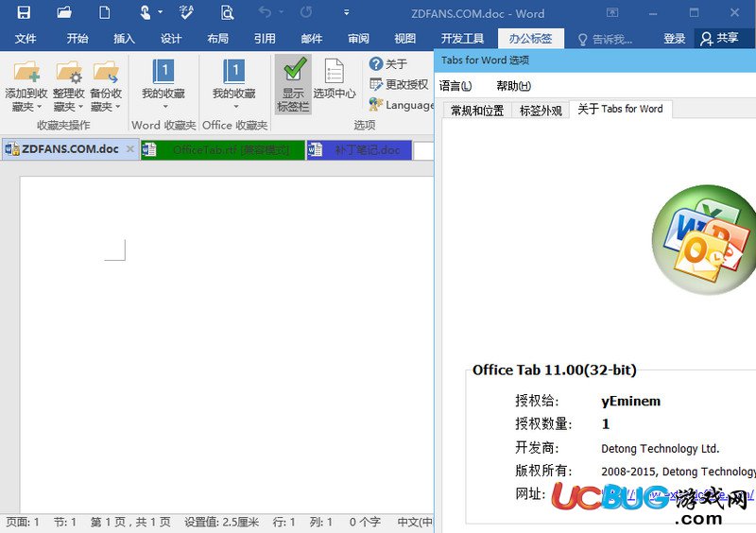The width and height of the screenshot is (756, 533).
Task: Click the spelling check icon in quick access toolbar
Action: tap(186, 12)
